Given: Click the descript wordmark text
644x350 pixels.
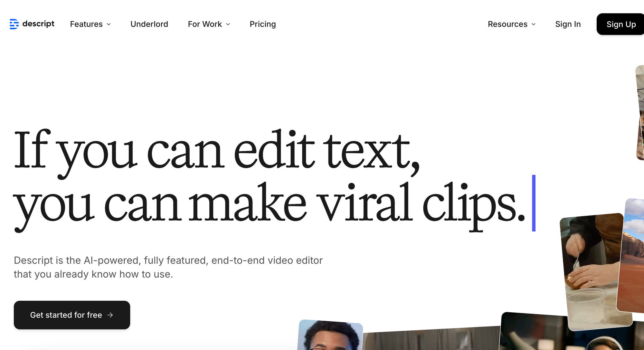Looking at the screenshot, I should 38,24.
